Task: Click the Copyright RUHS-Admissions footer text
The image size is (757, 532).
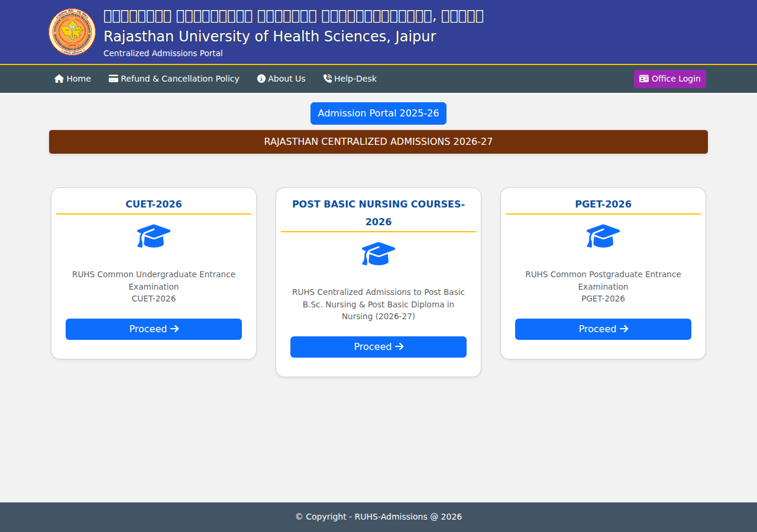Action: click(x=378, y=517)
